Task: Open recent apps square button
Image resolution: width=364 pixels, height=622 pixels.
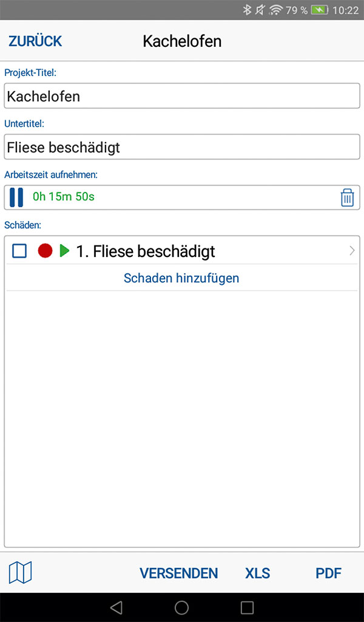Action: pos(247,607)
